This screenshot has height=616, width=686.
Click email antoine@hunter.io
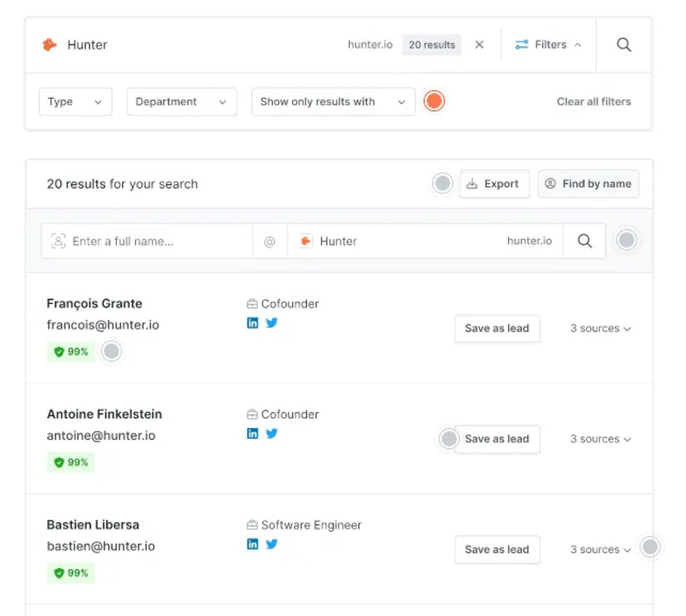pos(101,435)
